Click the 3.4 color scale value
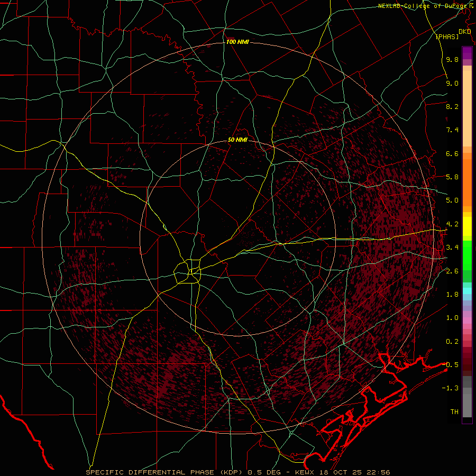476x476 pixels. pyautogui.click(x=452, y=248)
